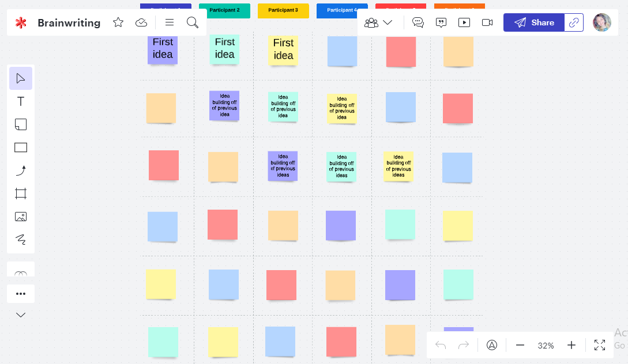Select the image insert tool
628x364 pixels.
click(21, 217)
